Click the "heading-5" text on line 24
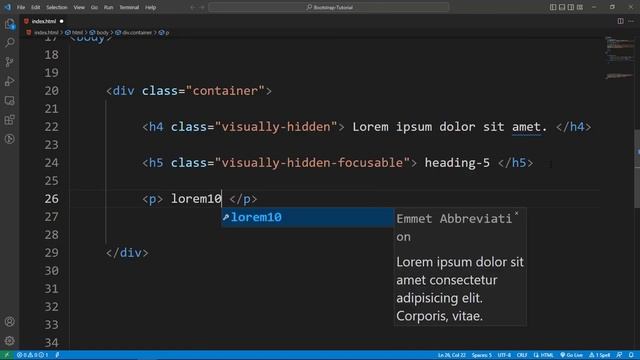The image size is (640, 360). coord(457,163)
